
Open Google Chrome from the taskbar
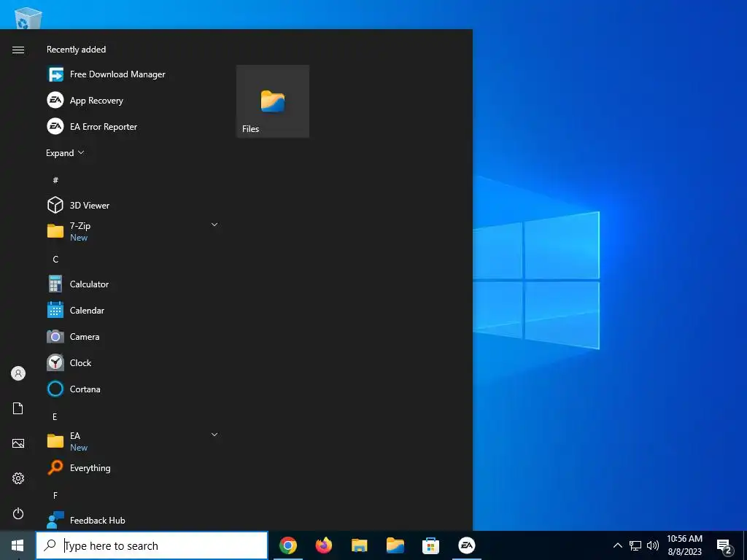point(288,545)
